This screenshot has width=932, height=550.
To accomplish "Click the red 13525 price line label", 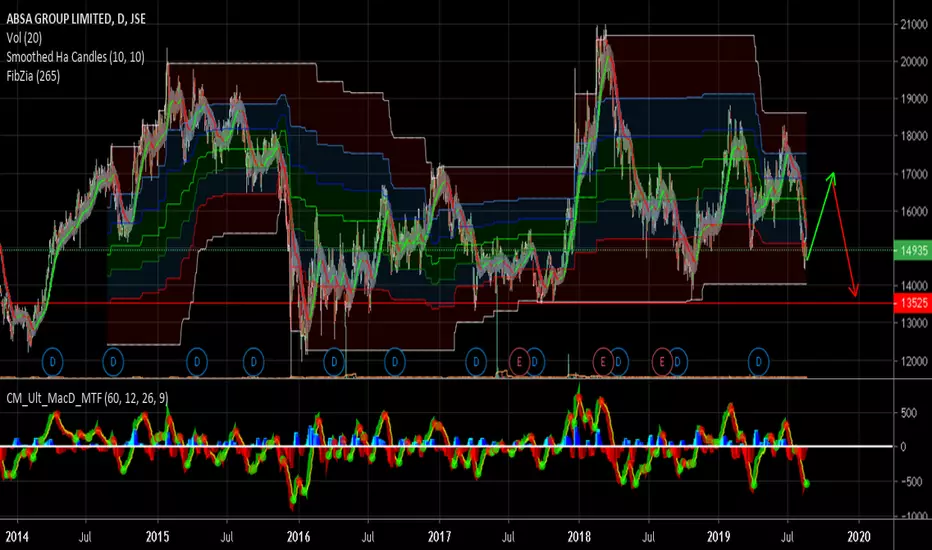I will click(x=912, y=303).
